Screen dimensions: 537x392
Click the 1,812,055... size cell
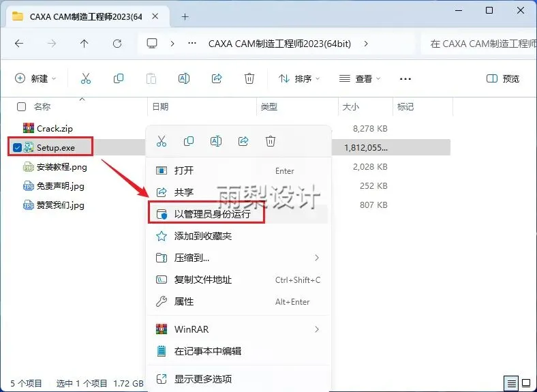[x=366, y=148]
